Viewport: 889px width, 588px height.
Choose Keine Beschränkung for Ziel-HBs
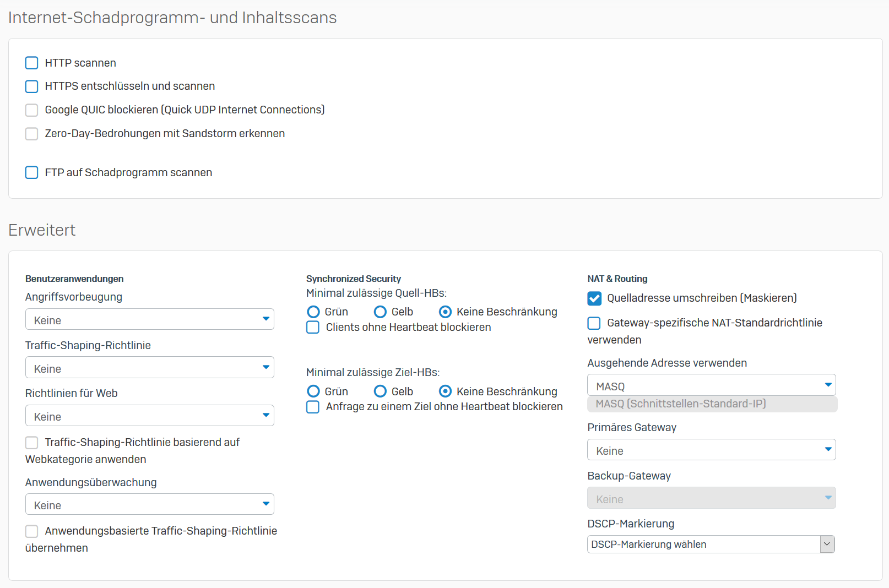tap(445, 391)
